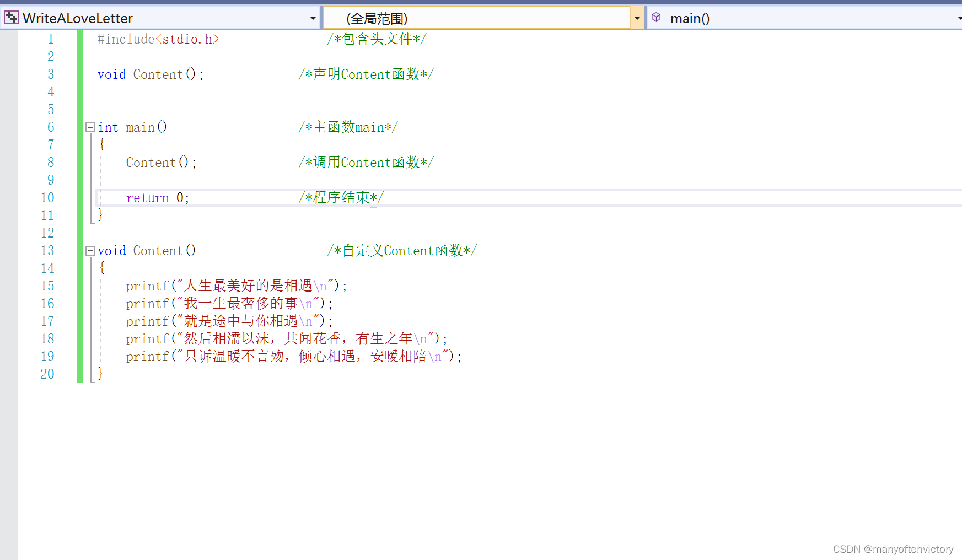Click line number 13 in margin
This screenshot has width=962, height=560.
(47, 251)
